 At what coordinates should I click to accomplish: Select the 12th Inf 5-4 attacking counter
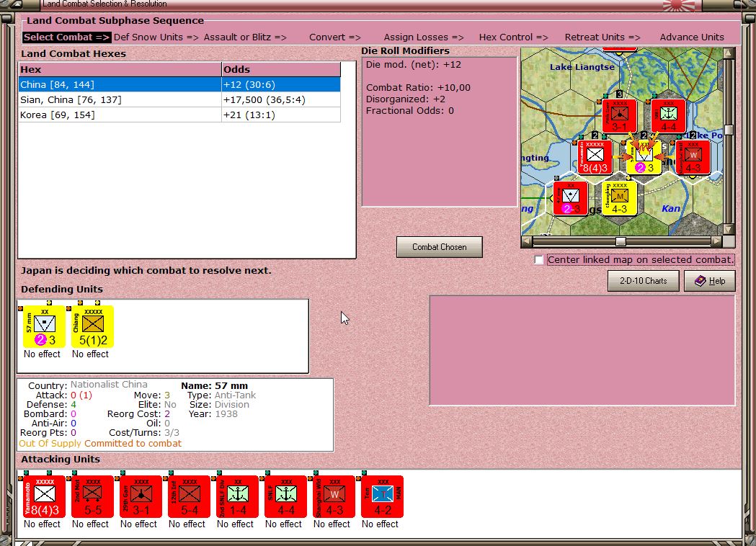pyautogui.click(x=189, y=496)
